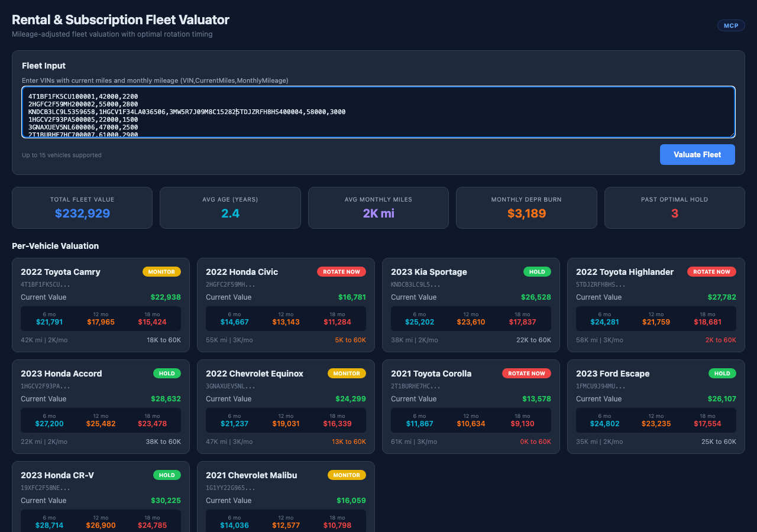
Task: Select CR-V current value $30,225
Action: pos(166,501)
